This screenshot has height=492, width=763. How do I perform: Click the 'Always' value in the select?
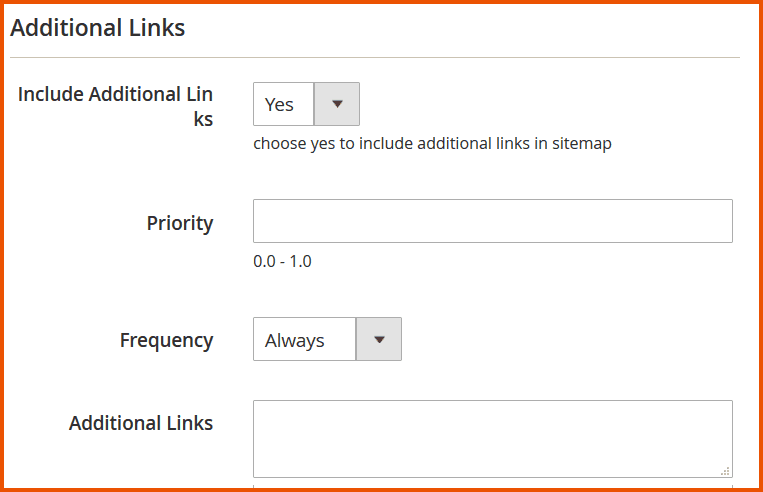(295, 340)
